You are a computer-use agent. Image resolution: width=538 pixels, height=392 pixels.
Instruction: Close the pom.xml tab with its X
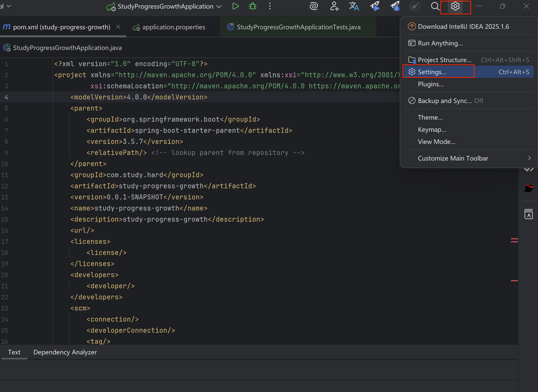(x=119, y=27)
